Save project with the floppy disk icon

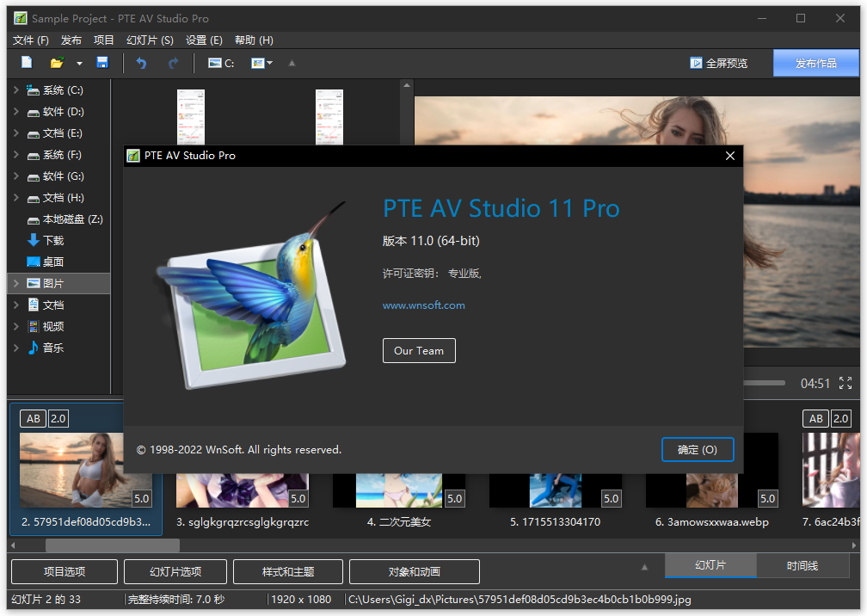click(102, 63)
